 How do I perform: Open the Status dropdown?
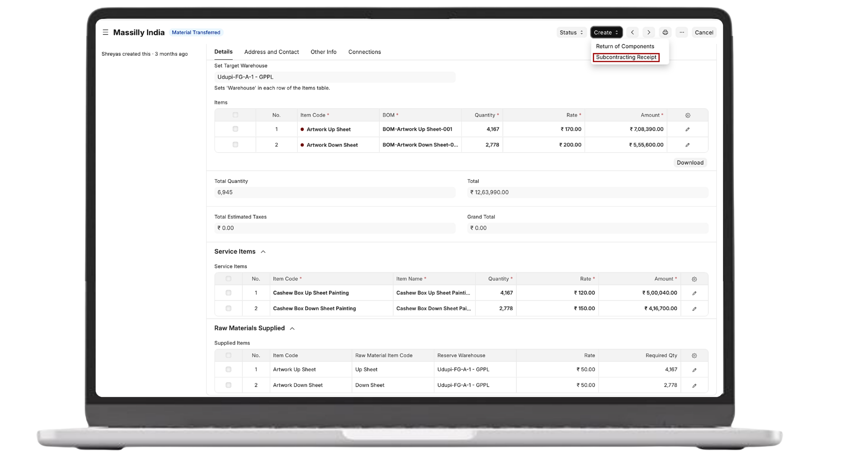coord(571,32)
